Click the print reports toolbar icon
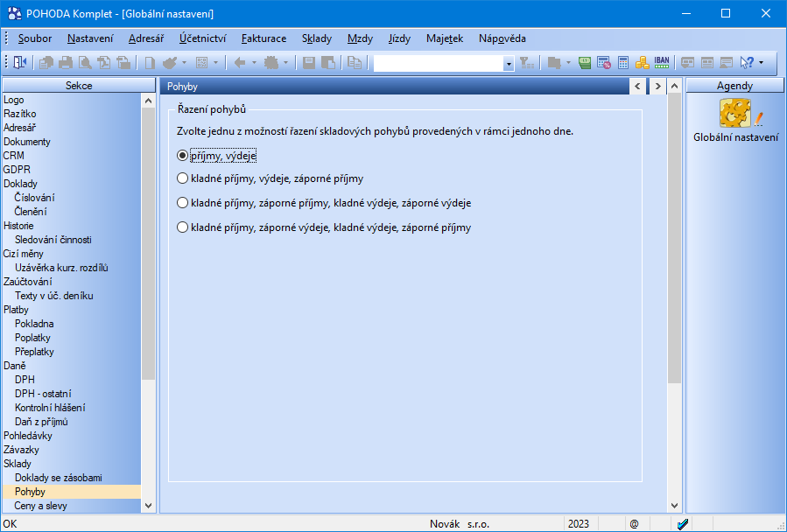This screenshot has height=532, width=787. 46,63
